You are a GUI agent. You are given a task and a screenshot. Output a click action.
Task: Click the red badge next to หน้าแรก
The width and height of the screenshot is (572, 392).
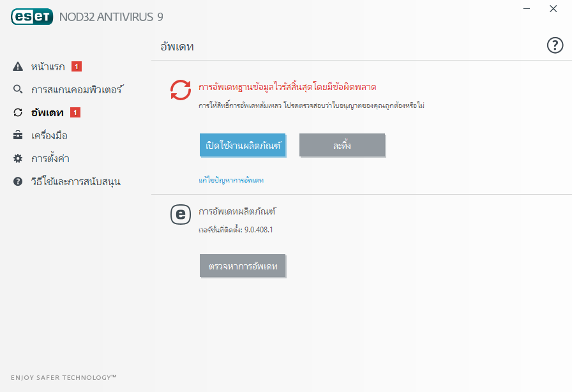[77, 66]
